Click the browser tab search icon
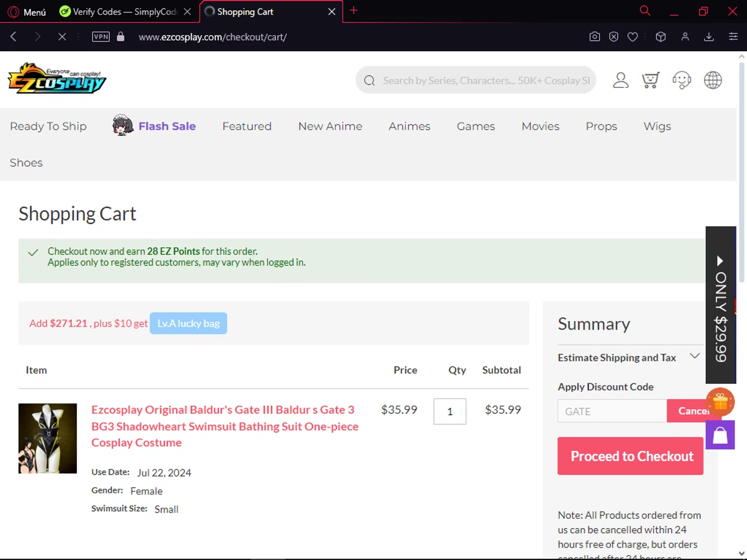This screenshot has width=747, height=560. coord(645,10)
